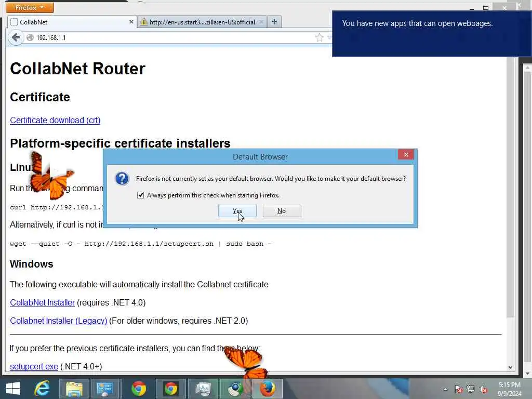Open the Windows Start button

[x=13, y=389]
